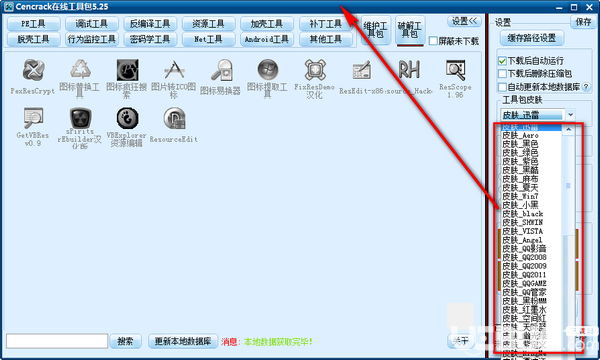
Task: Select the 调试工具 category tab
Action: click(91, 24)
